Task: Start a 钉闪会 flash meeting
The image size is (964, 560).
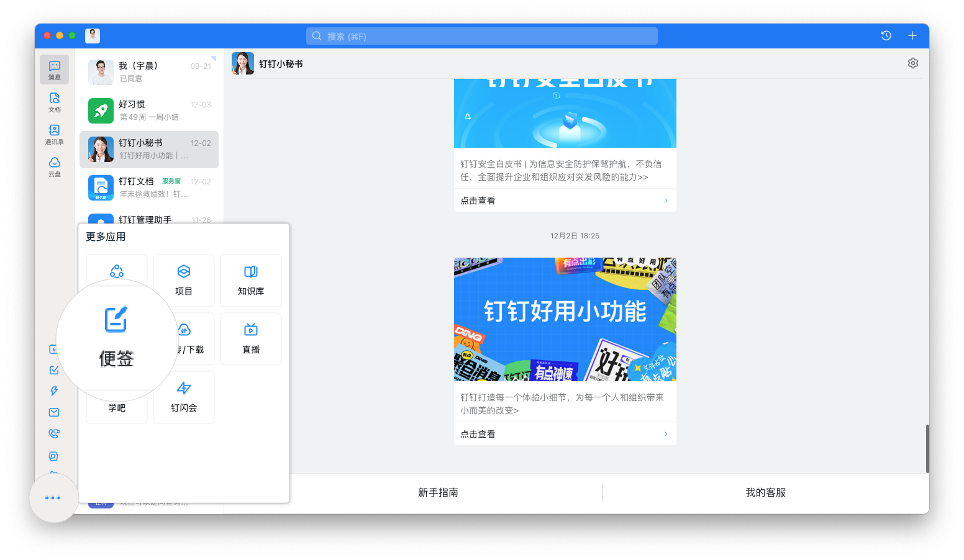Action: 184,397
